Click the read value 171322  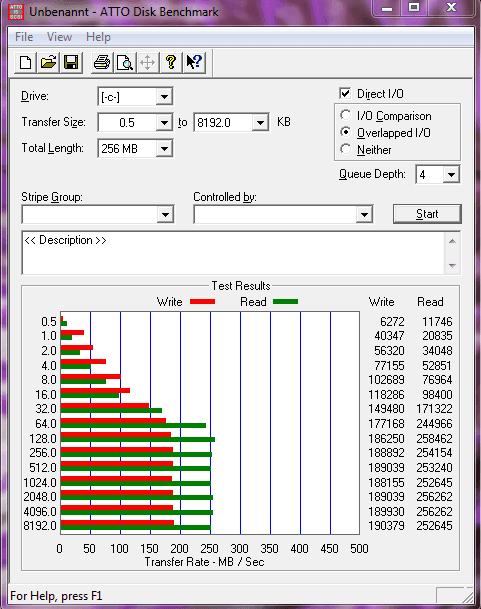tap(434, 409)
